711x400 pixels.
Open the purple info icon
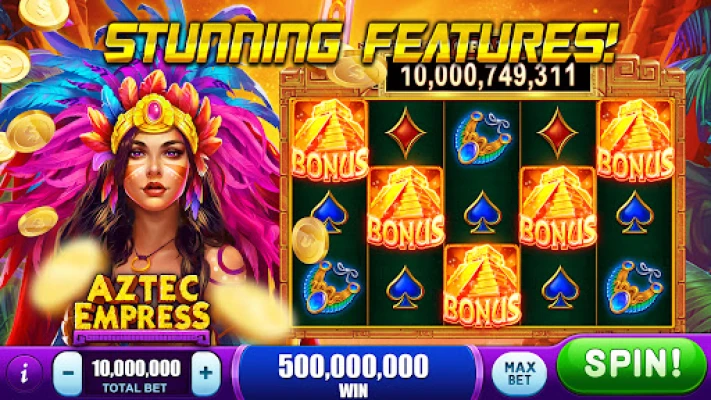tap(24, 374)
